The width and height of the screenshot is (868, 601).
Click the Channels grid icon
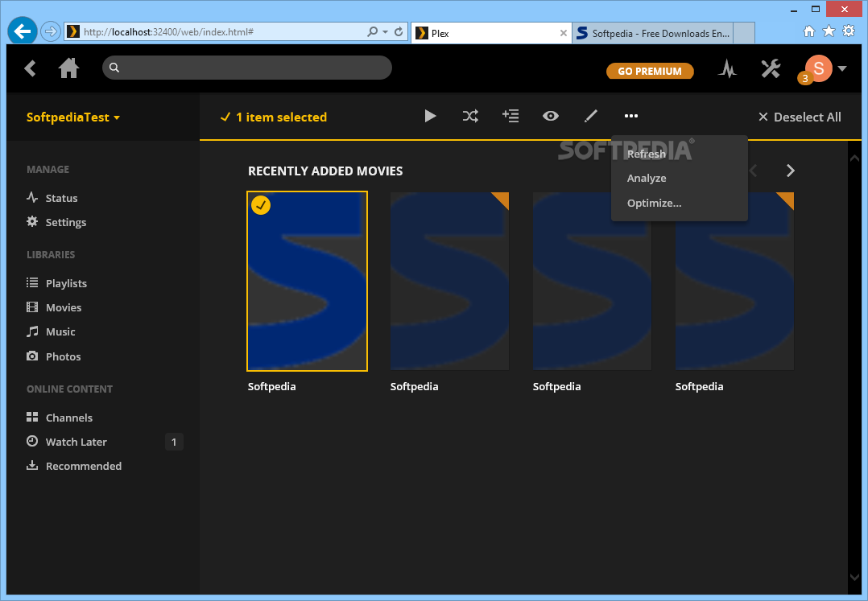(32, 417)
